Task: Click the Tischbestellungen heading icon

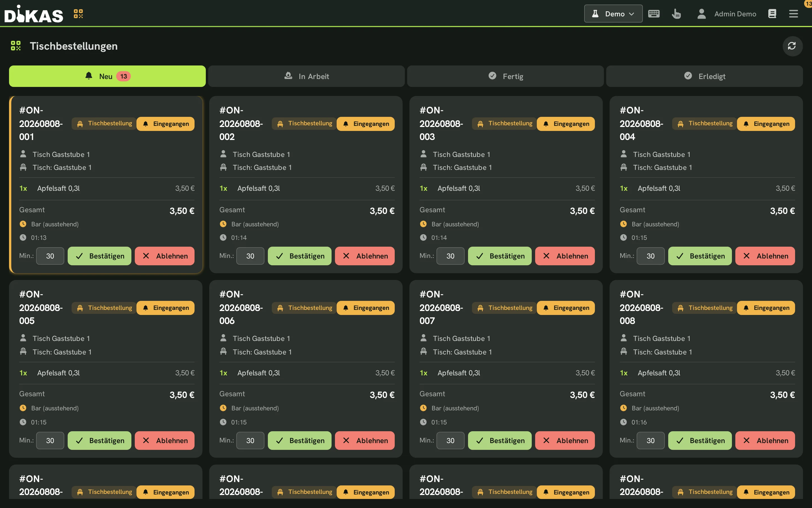Action: click(x=16, y=46)
